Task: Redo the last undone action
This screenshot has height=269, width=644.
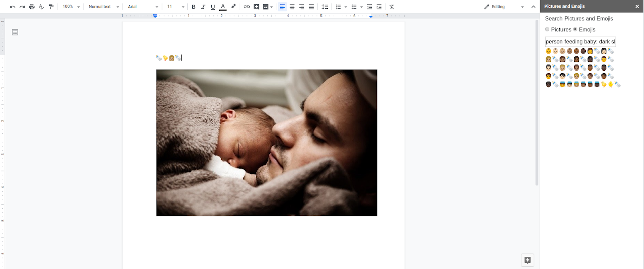Action: (22, 7)
